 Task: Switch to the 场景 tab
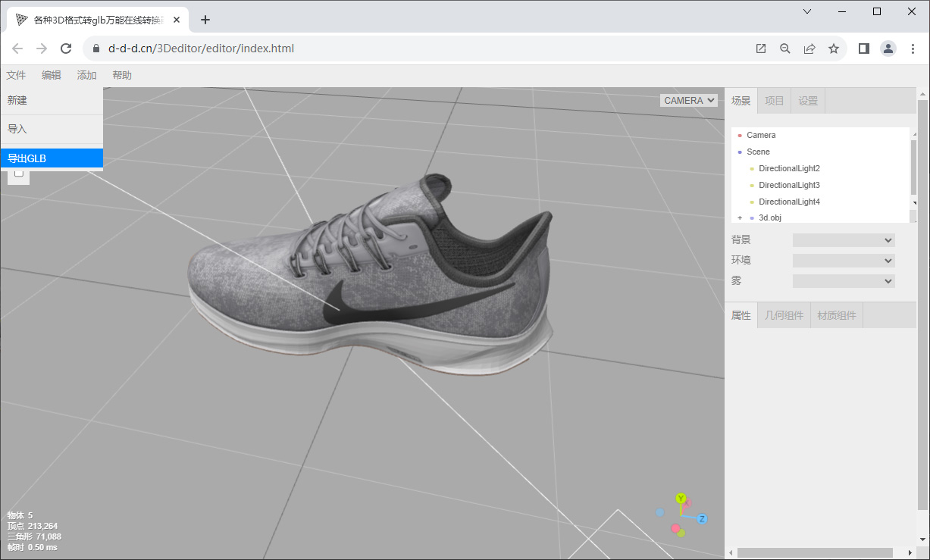pos(741,101)
